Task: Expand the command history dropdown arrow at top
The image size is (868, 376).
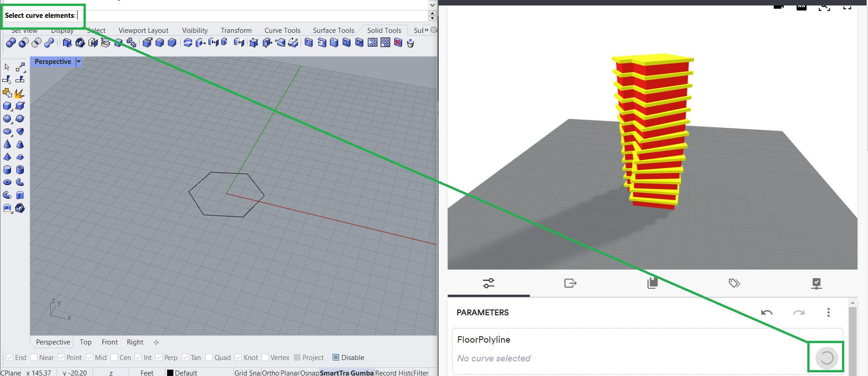Action: point(432,5)
